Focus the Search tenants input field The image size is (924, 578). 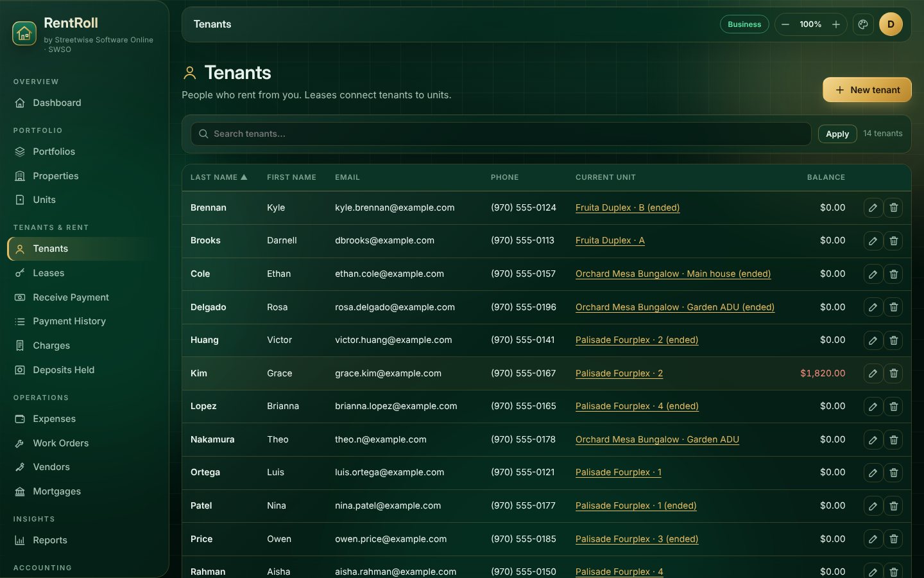pyautogui.click(x=501, y=134)
